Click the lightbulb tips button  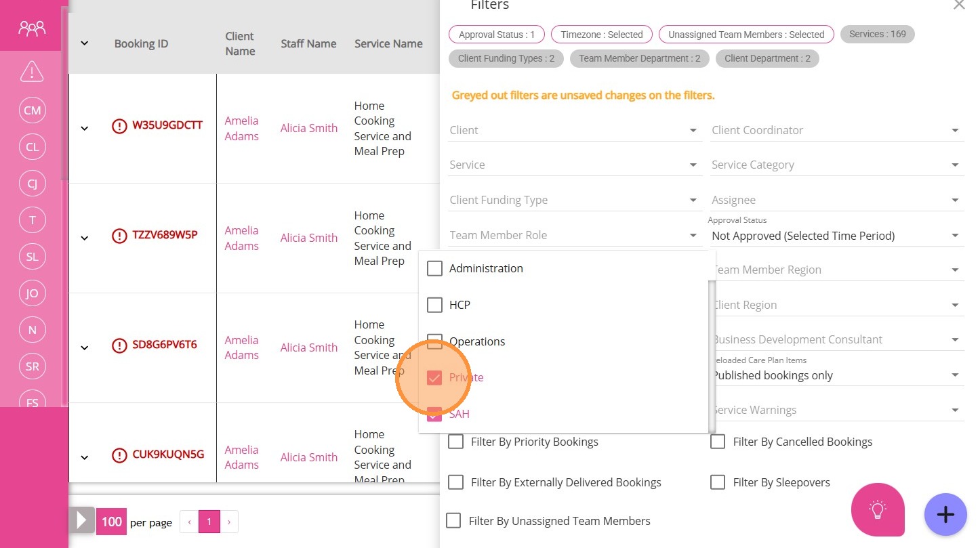pyautogui.click(x=878, y=509)
